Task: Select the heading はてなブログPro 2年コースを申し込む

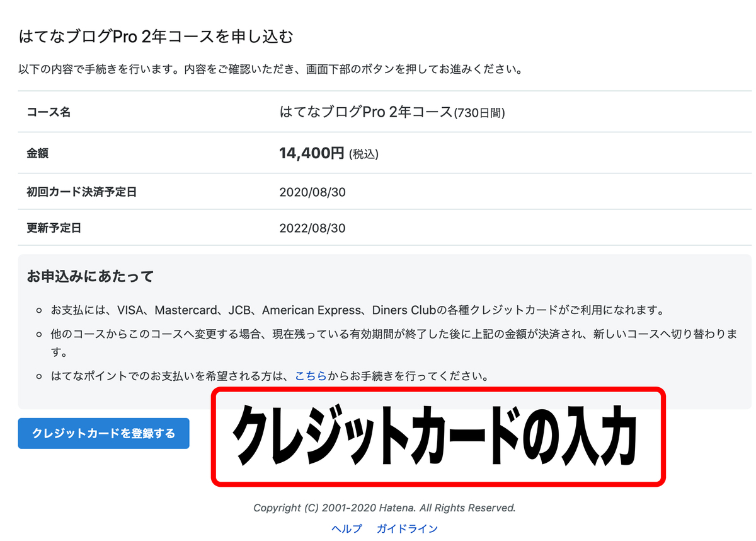Action: [156, 37]
